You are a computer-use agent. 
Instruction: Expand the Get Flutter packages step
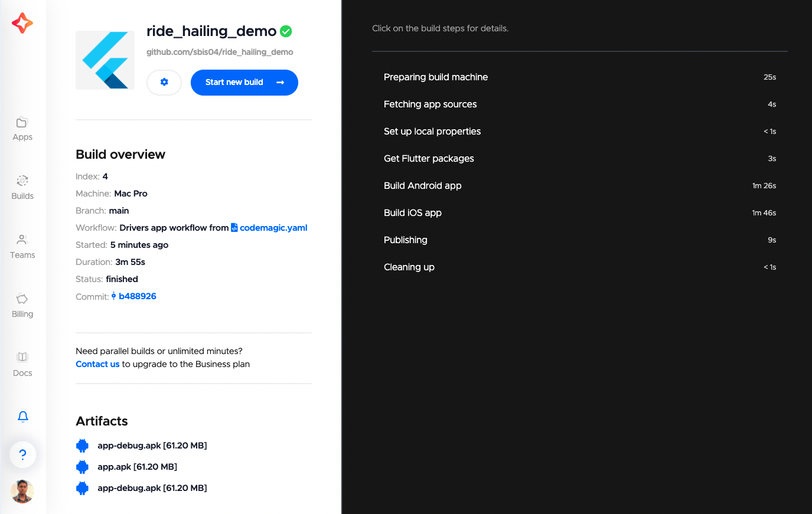coord(580,159)
